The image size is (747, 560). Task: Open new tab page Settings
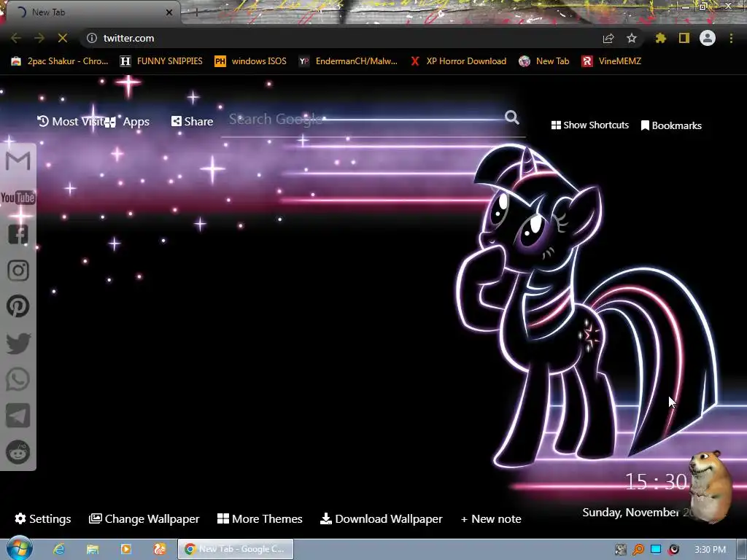point(43,518)
